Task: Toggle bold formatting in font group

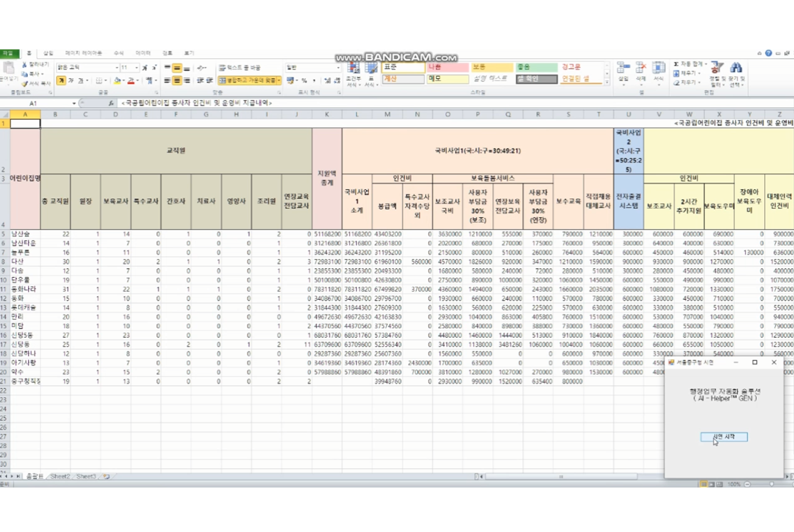Action: [x=61, y=80]
